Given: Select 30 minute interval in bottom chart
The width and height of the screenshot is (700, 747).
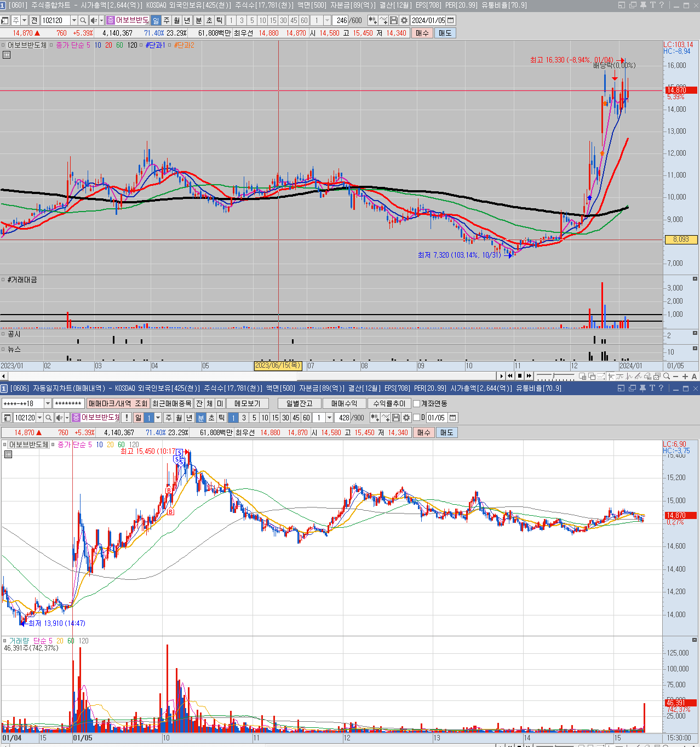Looking at the screenshot, I should click(285, 418).
